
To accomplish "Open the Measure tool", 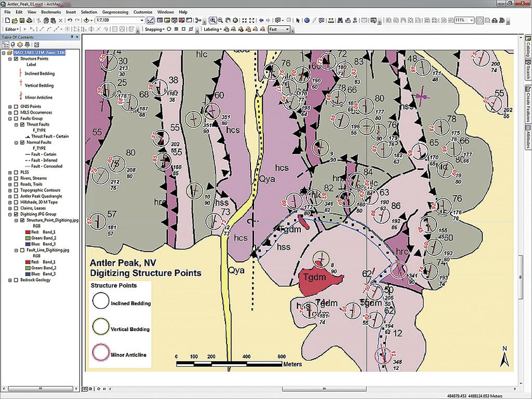I will point(331,21).
